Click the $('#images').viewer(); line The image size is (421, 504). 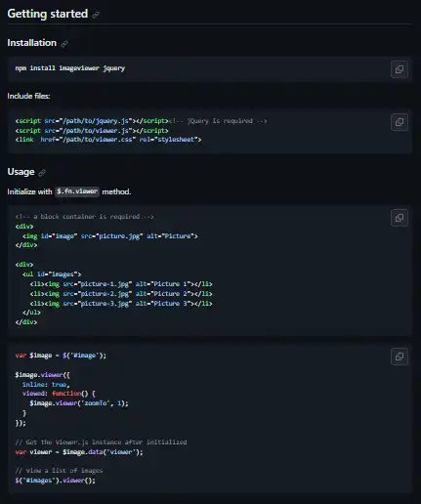(55, 481)
